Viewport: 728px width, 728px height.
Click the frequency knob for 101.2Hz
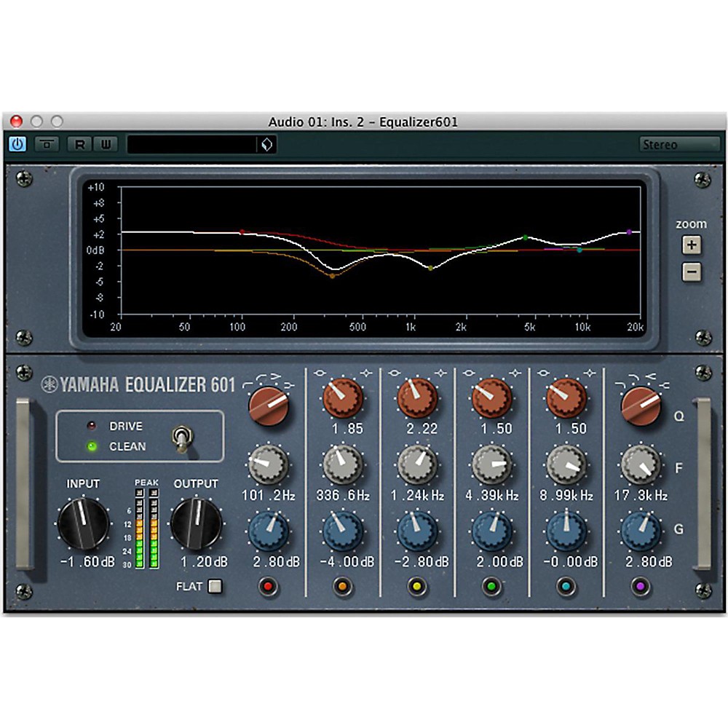[268, 464]
